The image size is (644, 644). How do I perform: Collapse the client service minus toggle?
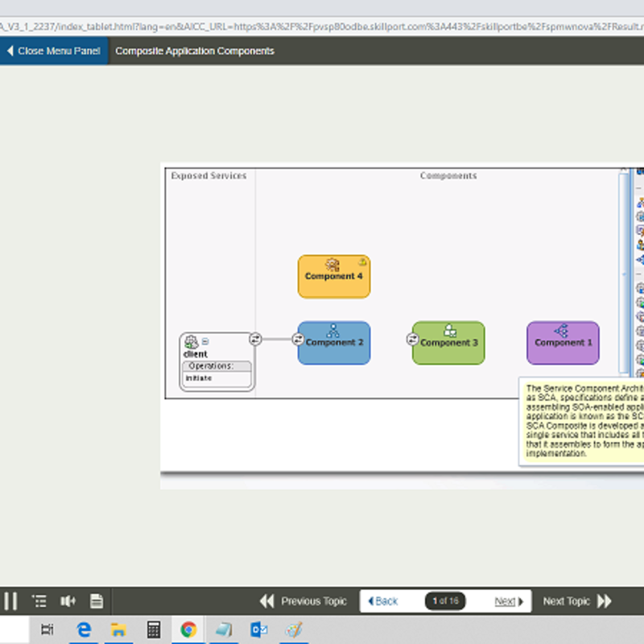pyautogui.click(x=205, y=341)
